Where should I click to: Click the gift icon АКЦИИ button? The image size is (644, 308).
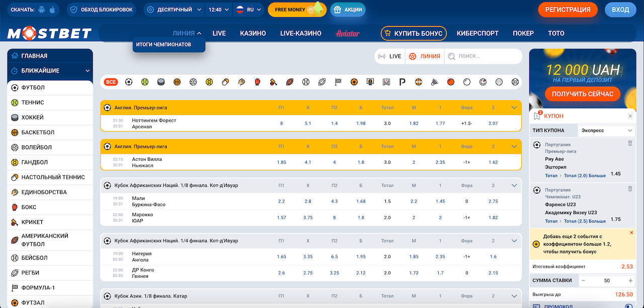tap(348, 10)
